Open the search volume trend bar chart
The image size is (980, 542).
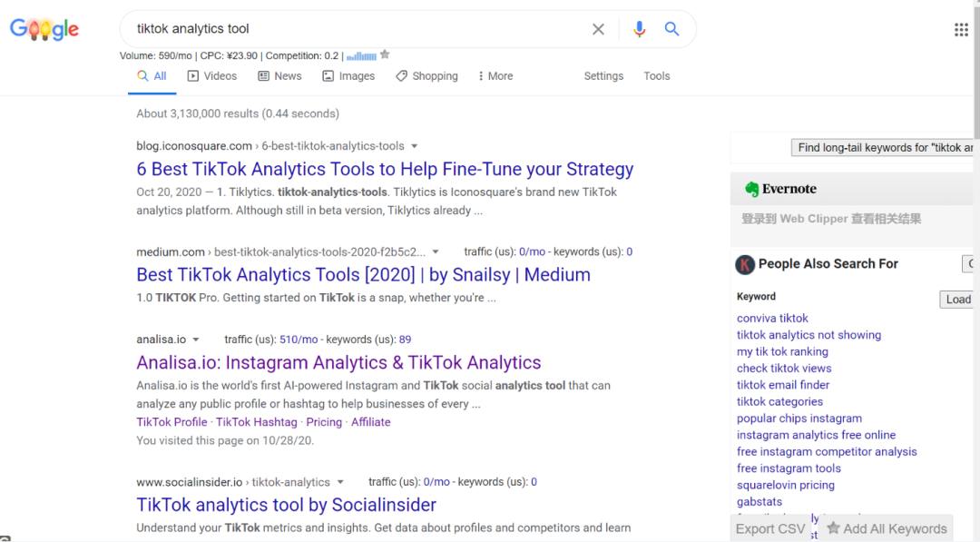361,56
